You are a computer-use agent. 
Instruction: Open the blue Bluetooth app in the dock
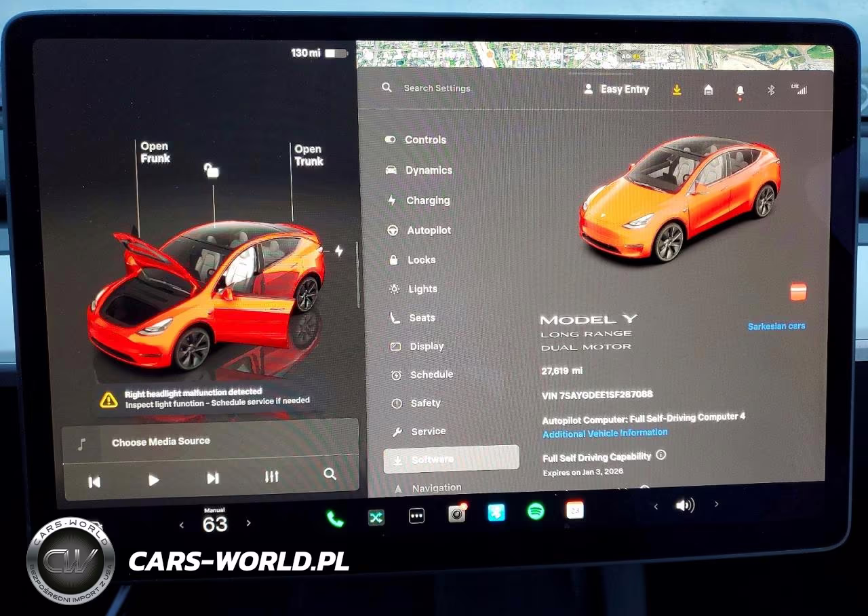[x=496, y=512]
